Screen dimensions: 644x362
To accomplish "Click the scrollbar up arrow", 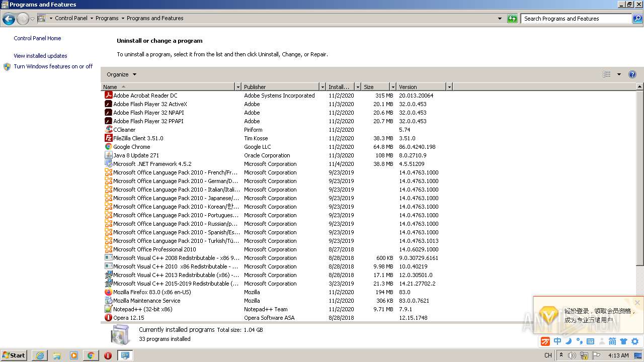I will [640, 87].
